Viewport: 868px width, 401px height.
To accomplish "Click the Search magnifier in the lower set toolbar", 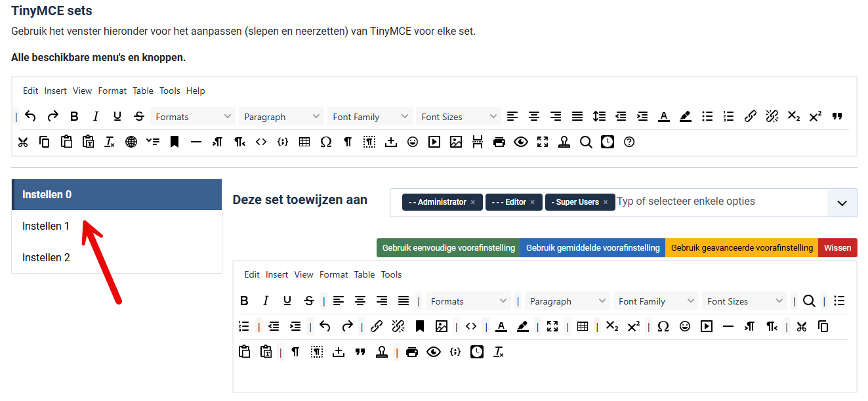I will [x=809, y=301].
